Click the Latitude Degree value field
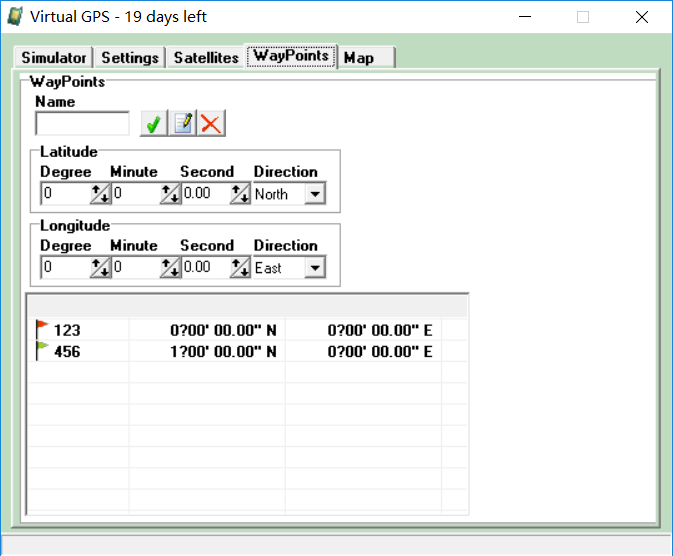Screen dimensions: 673x556 tap(65, 193)
